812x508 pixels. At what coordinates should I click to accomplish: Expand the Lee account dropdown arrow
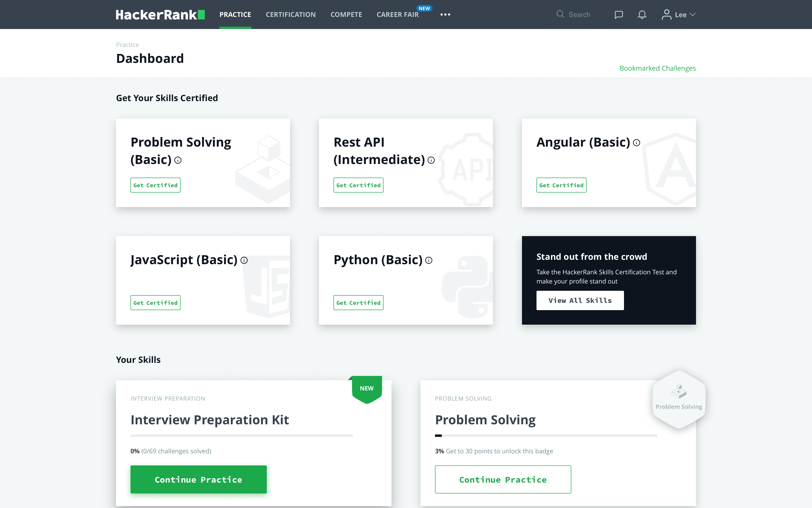coord(693,15)
